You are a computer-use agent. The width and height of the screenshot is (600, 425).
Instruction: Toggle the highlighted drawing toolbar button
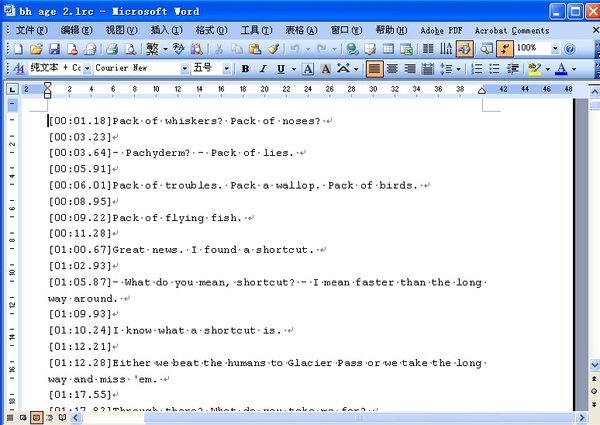click(465, 49)
